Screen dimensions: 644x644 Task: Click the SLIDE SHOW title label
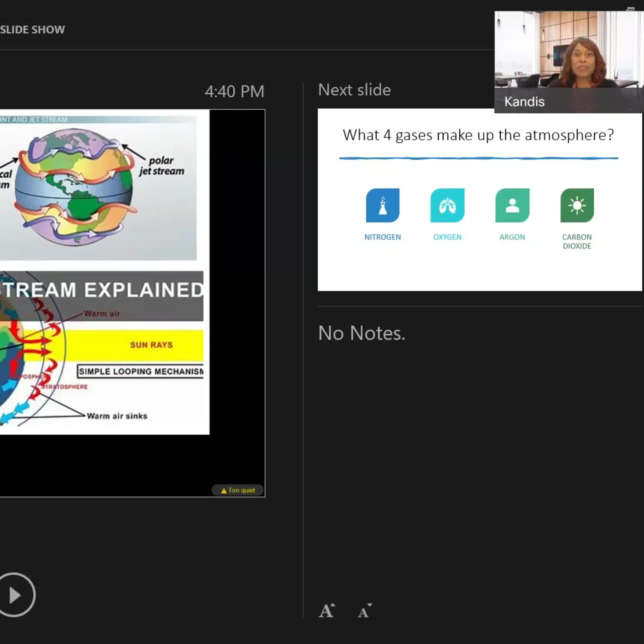coord(33,30)
